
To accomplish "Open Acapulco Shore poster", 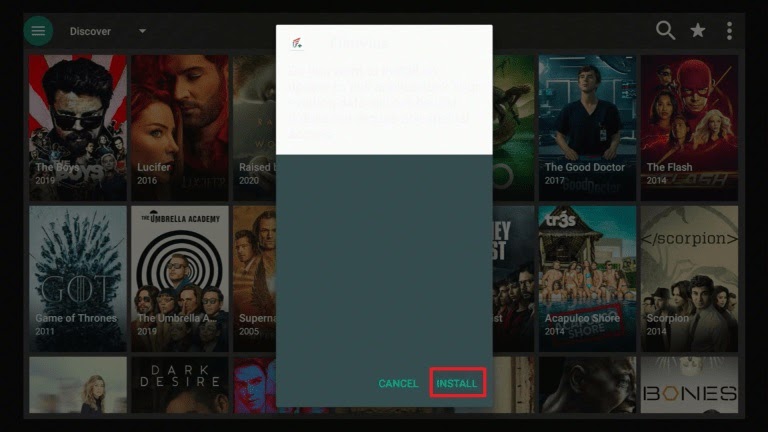I will 587,278.
